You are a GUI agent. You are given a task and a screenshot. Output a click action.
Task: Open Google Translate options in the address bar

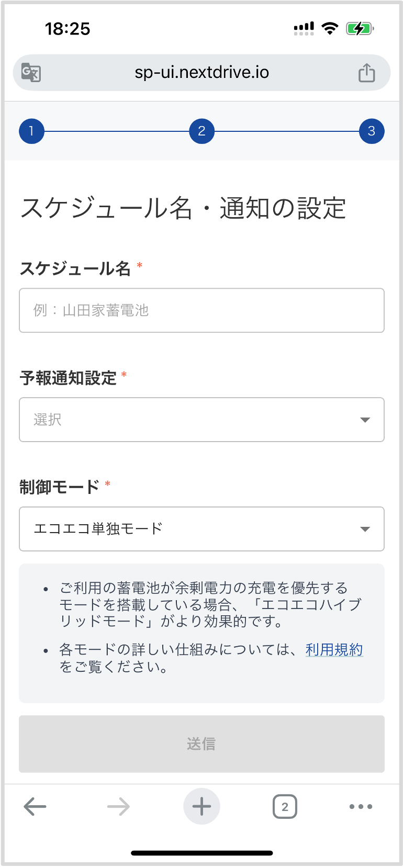click(30, 73)
